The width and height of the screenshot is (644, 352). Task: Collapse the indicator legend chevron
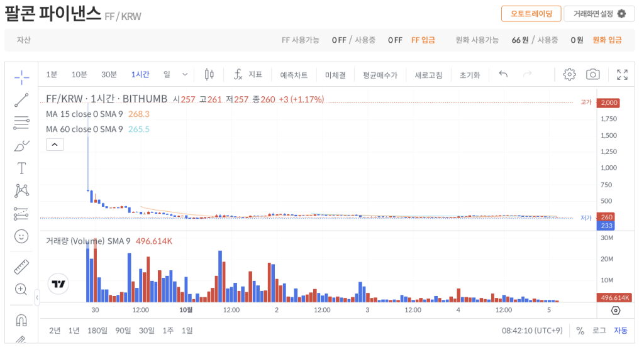(55, 145)
